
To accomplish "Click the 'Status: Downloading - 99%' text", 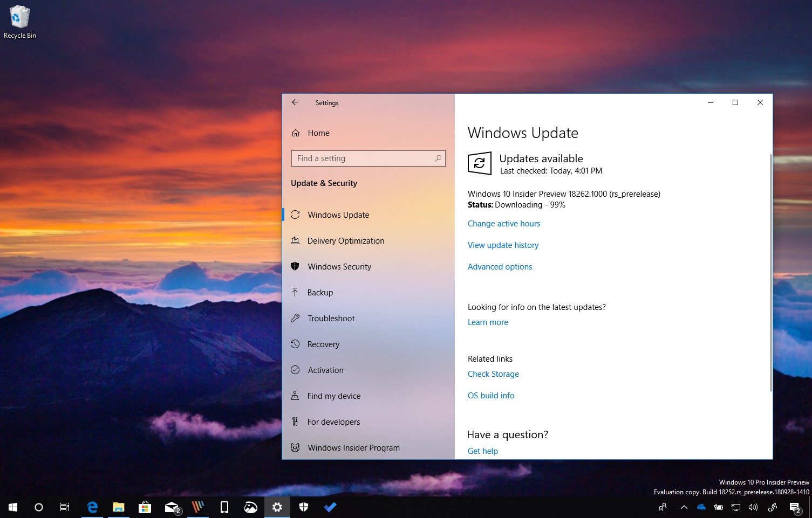I will pyautogui.click(x=516, y=205).
